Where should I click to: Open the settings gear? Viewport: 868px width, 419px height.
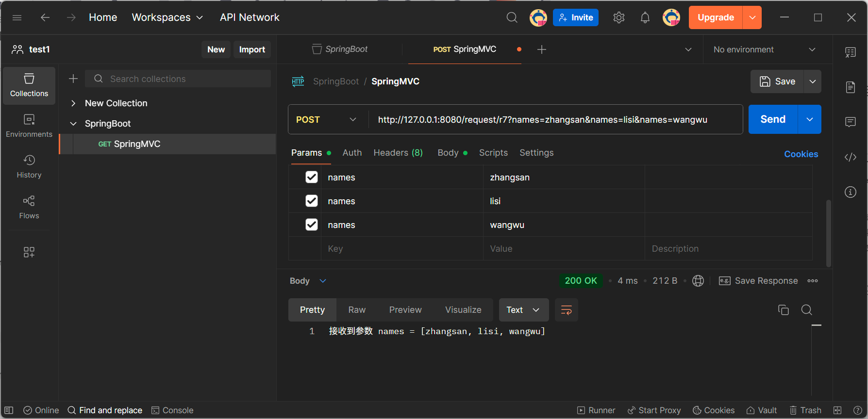click(x=618, y=17)
